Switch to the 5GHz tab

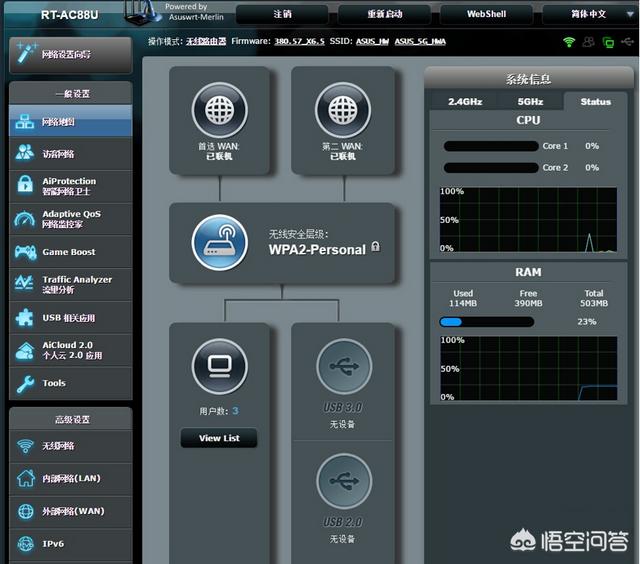click(530, 102)
